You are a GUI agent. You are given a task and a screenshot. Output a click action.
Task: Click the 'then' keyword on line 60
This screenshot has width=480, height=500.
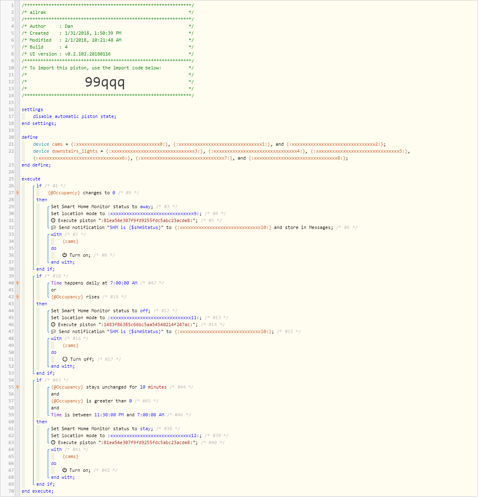point(42,422)
